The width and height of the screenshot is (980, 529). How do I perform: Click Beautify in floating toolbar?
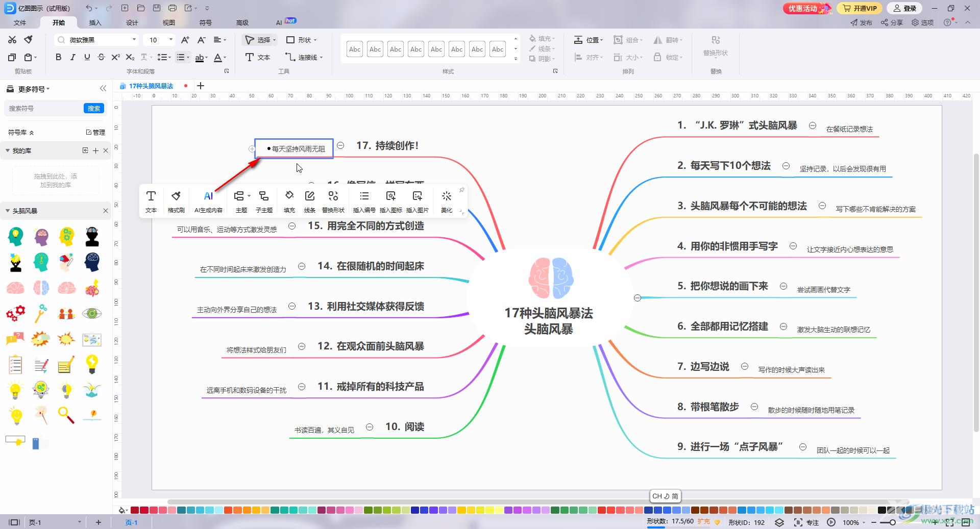(447, 201)
